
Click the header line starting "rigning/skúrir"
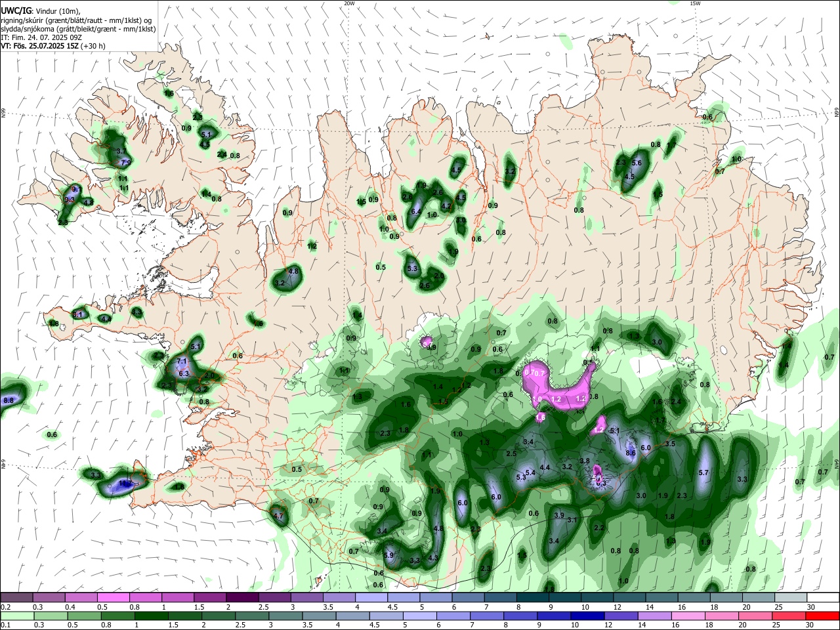click(x=76, y=20)
